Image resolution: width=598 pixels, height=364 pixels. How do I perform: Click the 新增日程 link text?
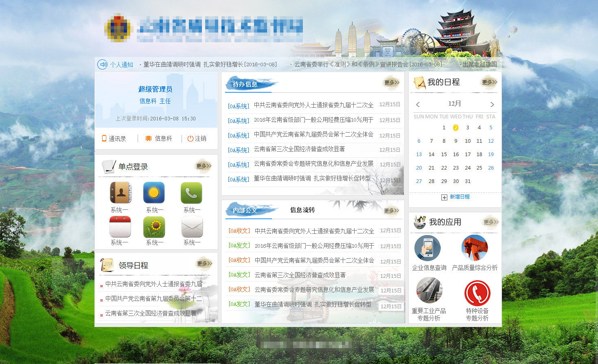coord(460,197)
